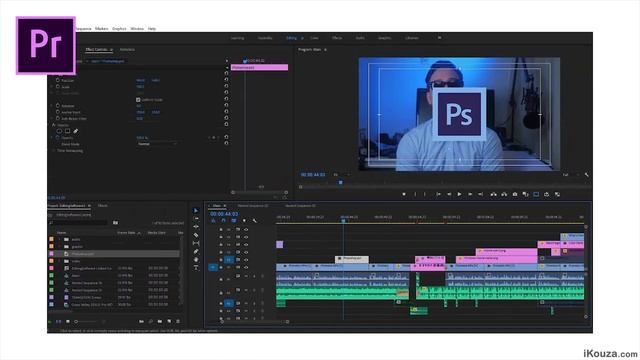Open workspace overflow chevron menu
This screenshot has height=360, width=640.
pyautogui.click(x=439, y=38)
